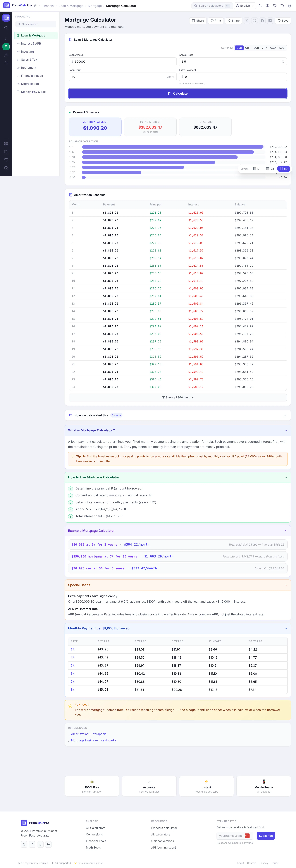Collapse 'Example Mortgage Calculator' section
This screenshot has height=868, width=296.
point(178,531)
